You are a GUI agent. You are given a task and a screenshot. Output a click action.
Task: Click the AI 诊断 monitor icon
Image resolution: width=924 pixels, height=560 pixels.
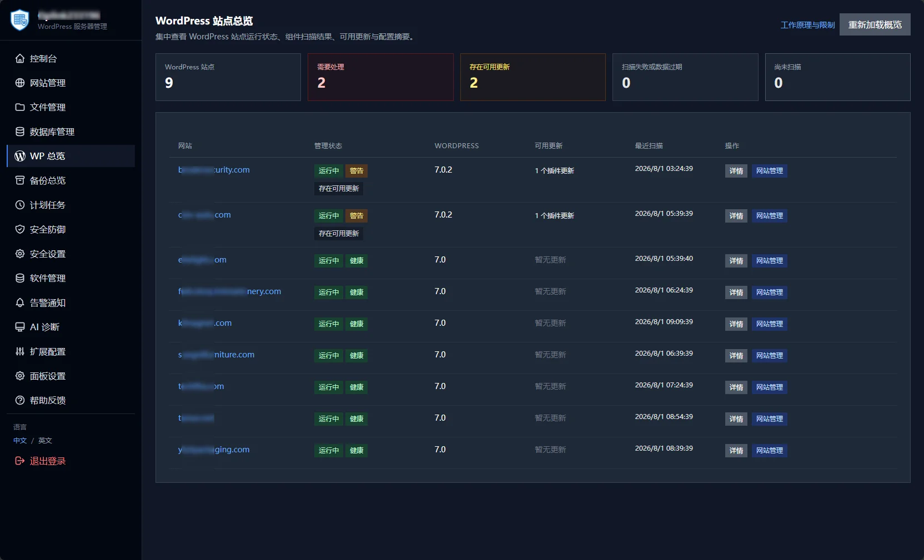pos(20,327)
